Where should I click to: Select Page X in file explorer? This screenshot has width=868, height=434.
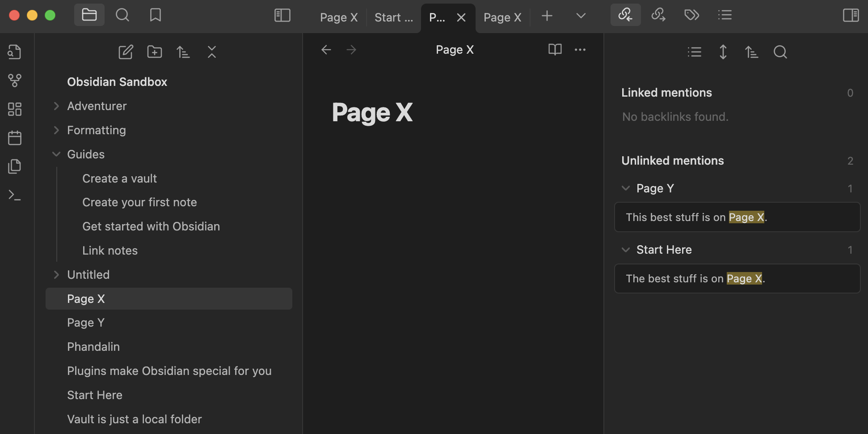coord(169,298)
